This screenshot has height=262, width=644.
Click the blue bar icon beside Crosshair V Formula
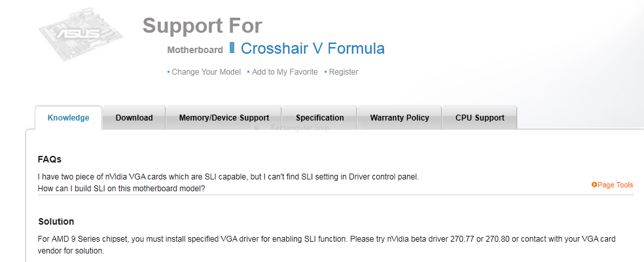232,48
